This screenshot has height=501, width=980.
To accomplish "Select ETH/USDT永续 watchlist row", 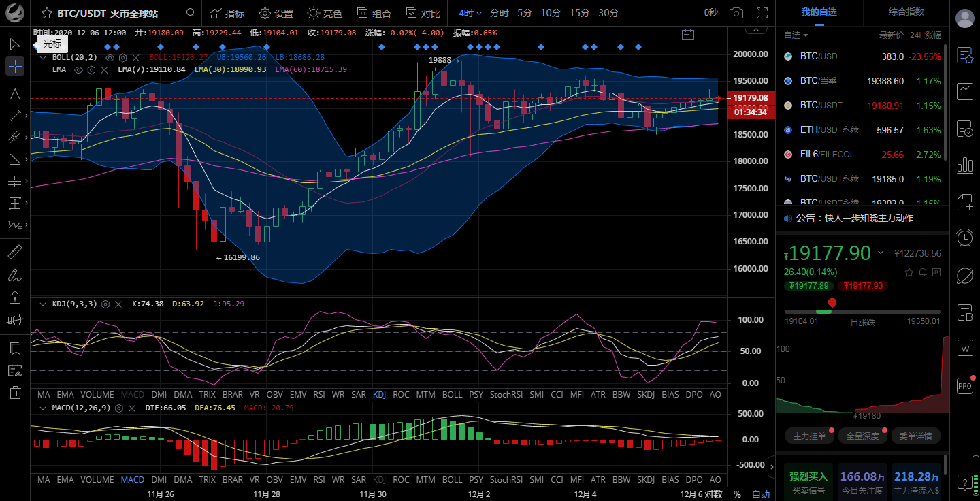I will point(862,130).
